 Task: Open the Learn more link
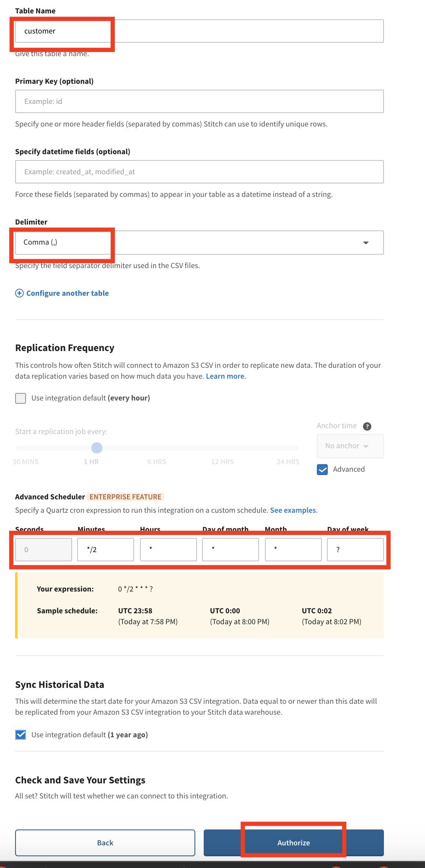click(x=225, y=376)
